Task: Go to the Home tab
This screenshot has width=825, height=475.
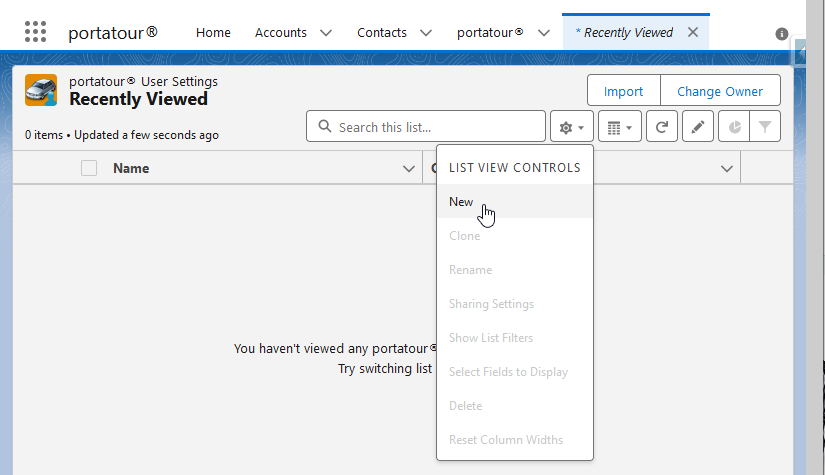Action: (213, 33)
